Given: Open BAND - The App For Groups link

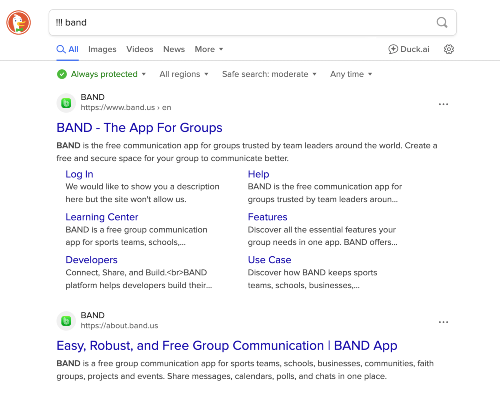Looking at the screenshot, I should tap(139, 128).
